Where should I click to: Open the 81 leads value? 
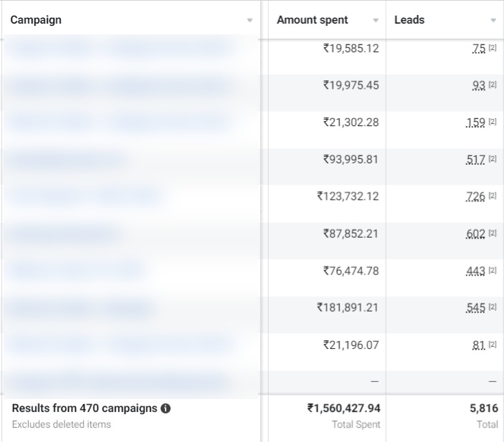coord(479,345)
